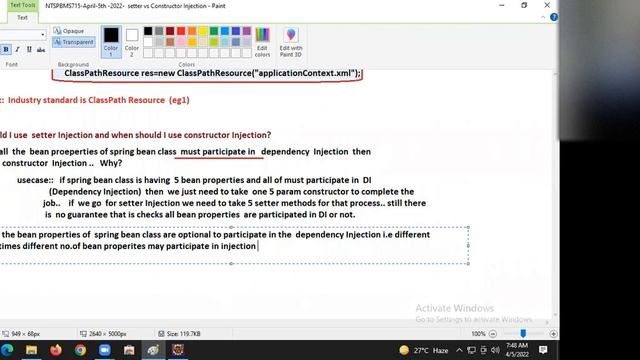
Task: Open Paint Help question mark icon
Action: pos(554,17)
